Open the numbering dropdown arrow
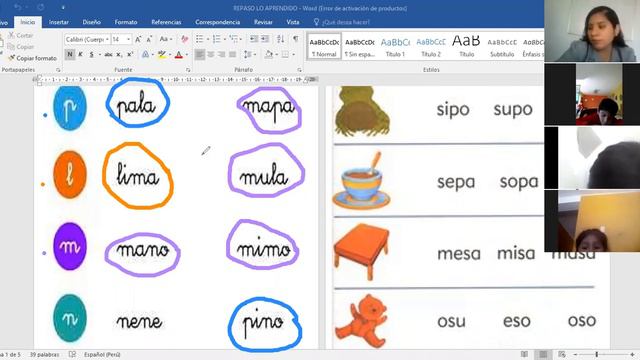The width and height of the screenshot is (640, 360). click(224, 39)
